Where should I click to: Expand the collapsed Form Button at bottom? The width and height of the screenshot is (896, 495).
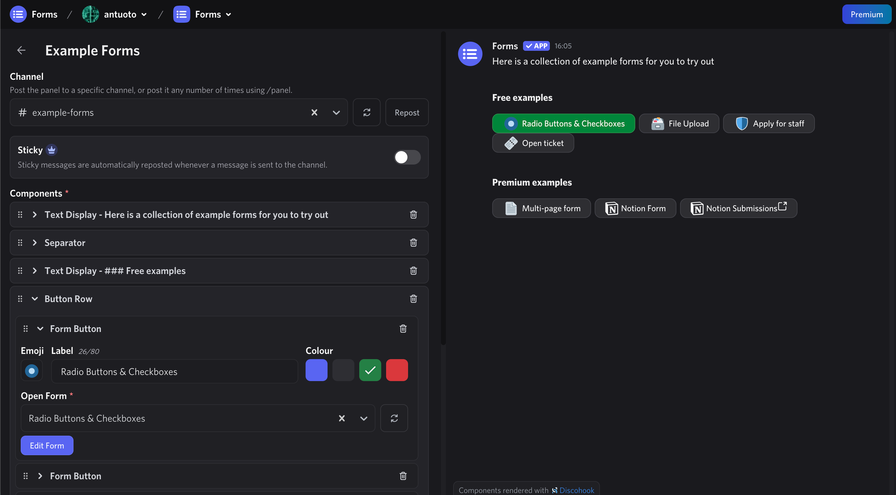coord(40,476)
